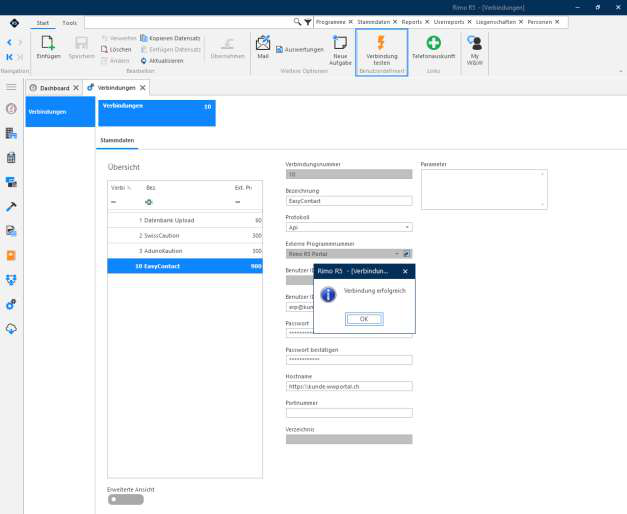Confirm dialog with OK button
The image size is (627, 514).
[364, 319]
